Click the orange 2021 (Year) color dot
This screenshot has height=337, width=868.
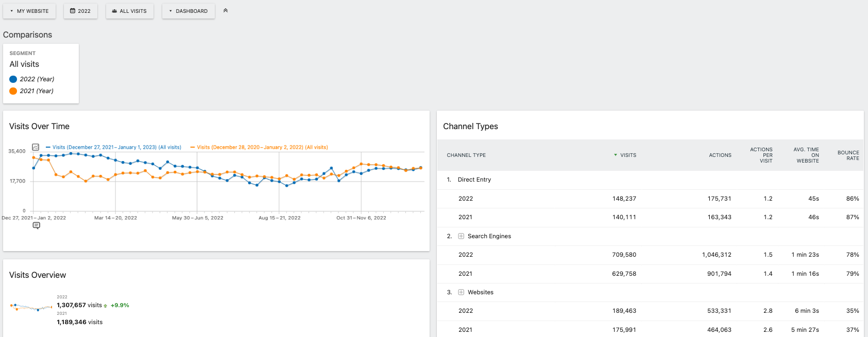(13, 91)
